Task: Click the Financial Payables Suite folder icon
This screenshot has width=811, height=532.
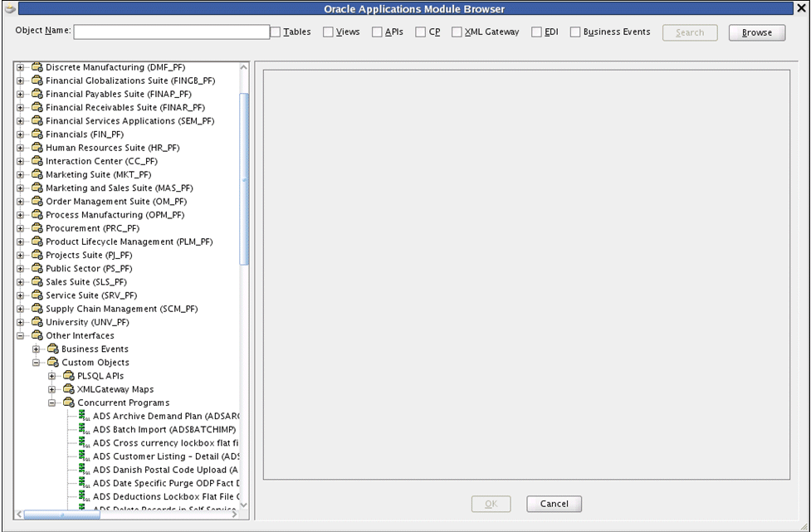Action: pyautogui.click(x=37, y=94)
